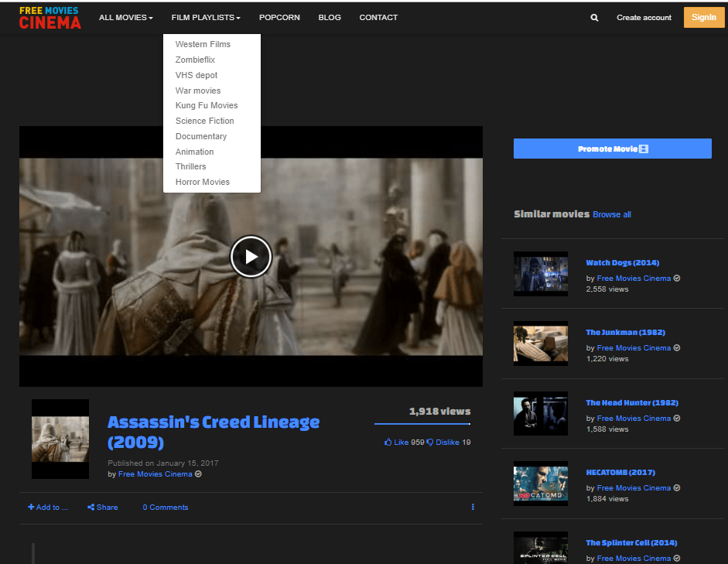This screenshot has height=564, width=728.
Task: Open Free Movies Cinema link under The Junkman
Action: tap(634, 347)
